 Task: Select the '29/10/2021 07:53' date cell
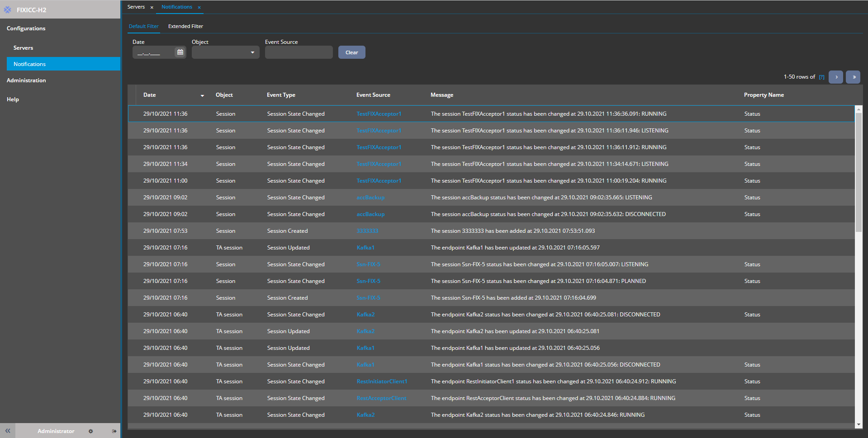[x=166, y=231]
